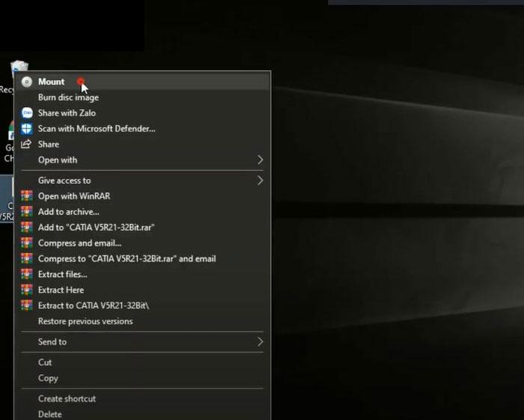
Task: Click WinRAR icon beside Extract files
Action: coord(27,274)
